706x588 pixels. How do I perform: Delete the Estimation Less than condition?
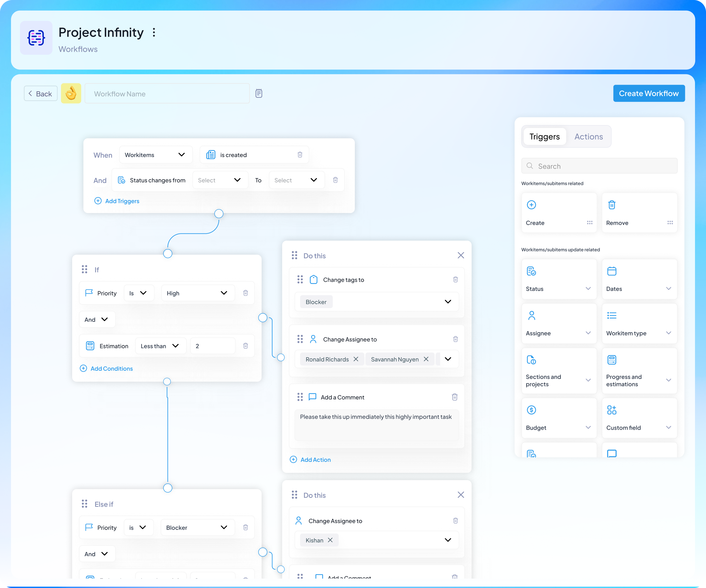[245, 346]
